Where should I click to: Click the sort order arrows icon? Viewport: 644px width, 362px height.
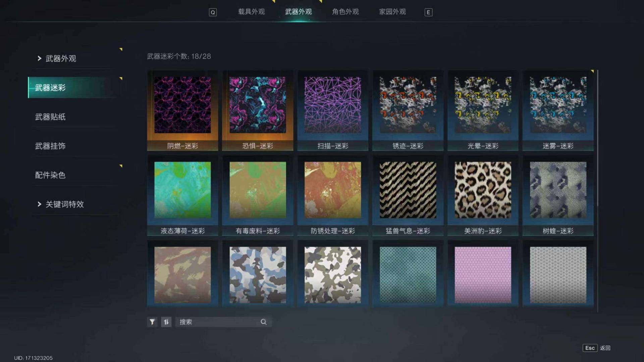pos(166,322)
